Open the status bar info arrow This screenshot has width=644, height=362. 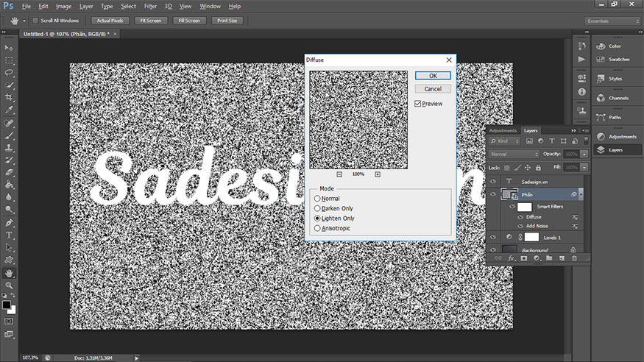[136, 358]
